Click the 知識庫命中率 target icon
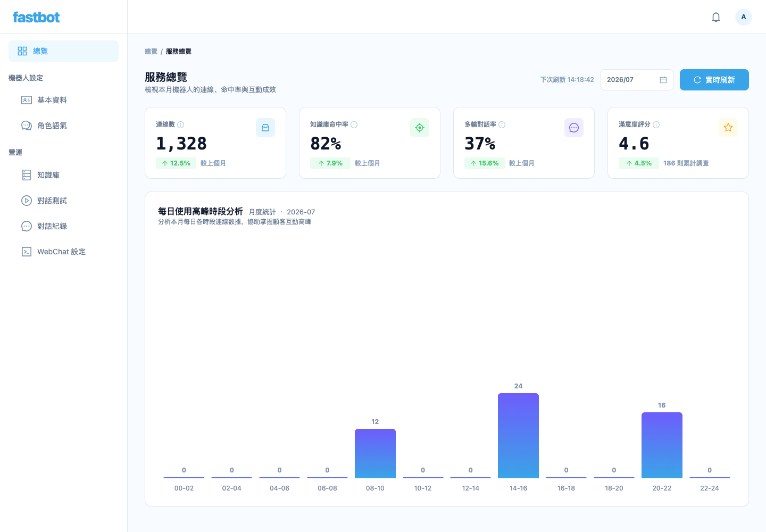Image resolution: width=766 pixels, height=532 pixels. coord(420,128)
